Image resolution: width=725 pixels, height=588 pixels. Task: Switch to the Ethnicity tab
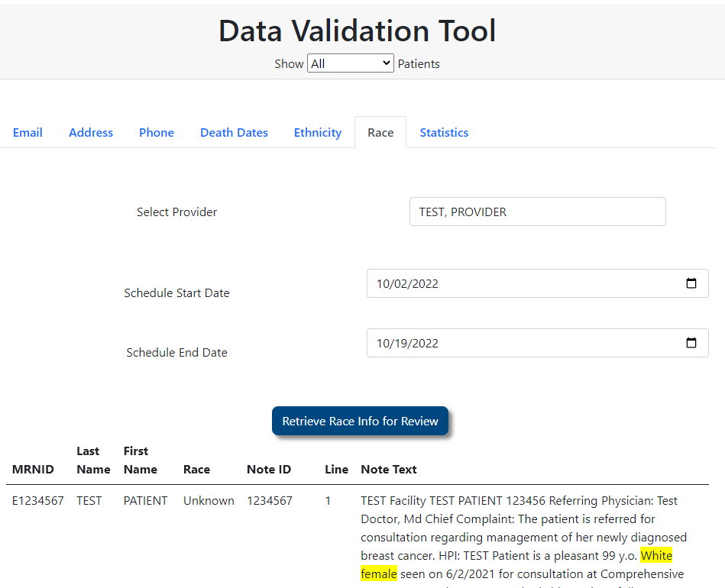[318, 132]
